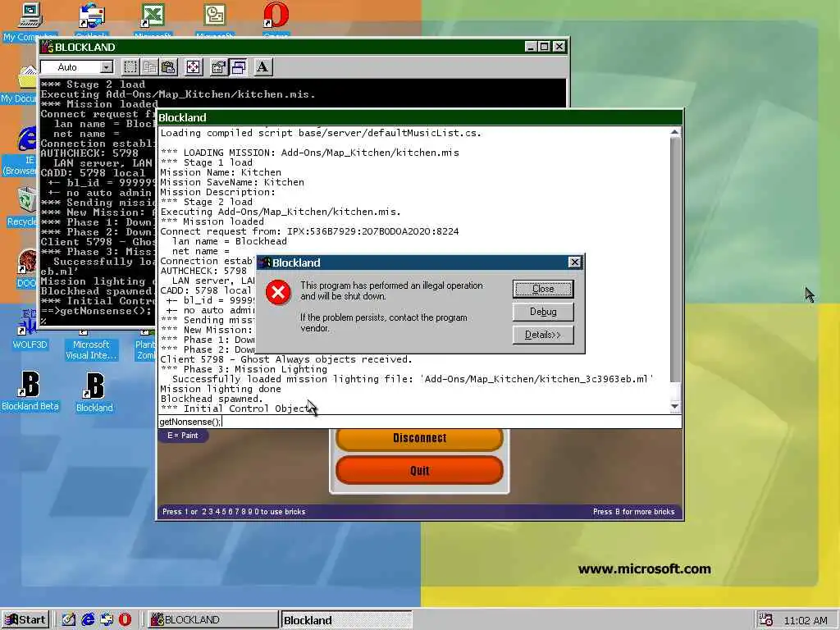Click the orange Quit button
840x630 pixels.
tap(419, 470)
